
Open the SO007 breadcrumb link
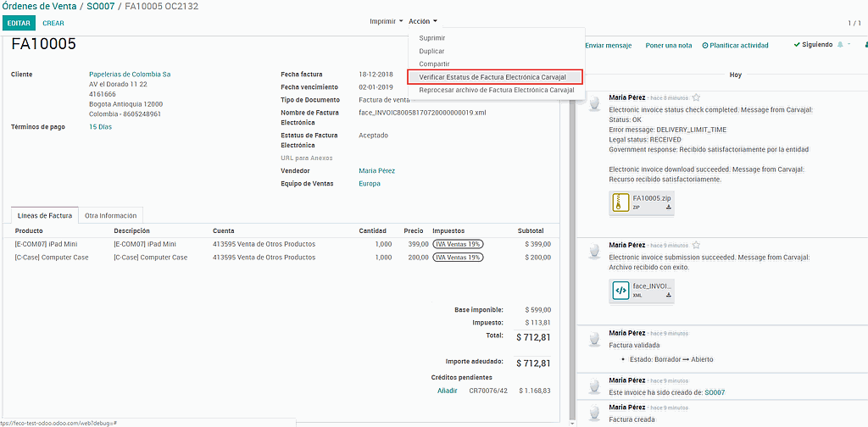pyautogui.click(x=100, y=6)
